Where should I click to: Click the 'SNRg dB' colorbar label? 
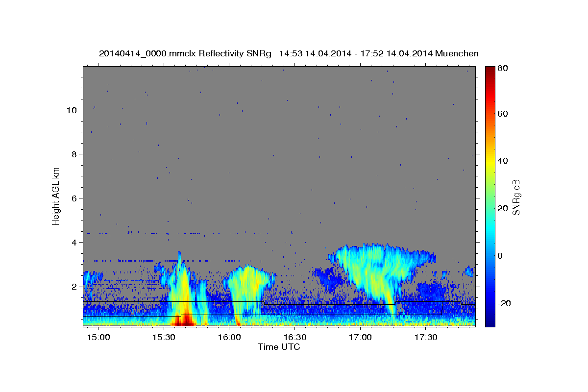point(516,197)
